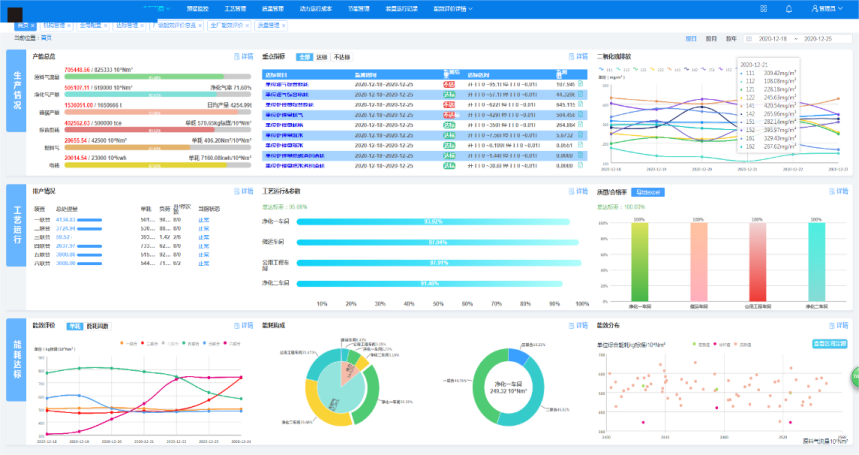Click the notification bell icon
This screenshot has width=859, height=455.
(788, 8)
